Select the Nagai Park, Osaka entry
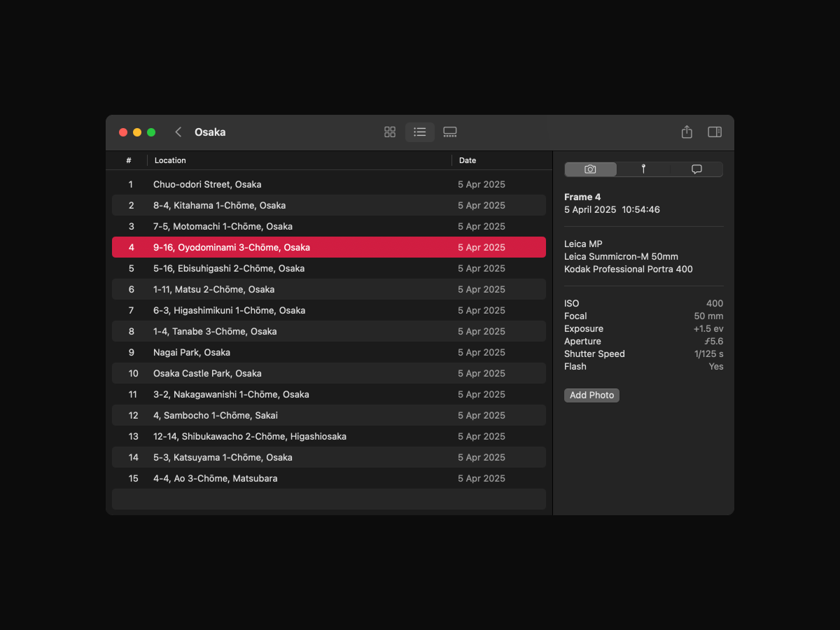The width and height of the screenshot is (840, 630). 329,353
